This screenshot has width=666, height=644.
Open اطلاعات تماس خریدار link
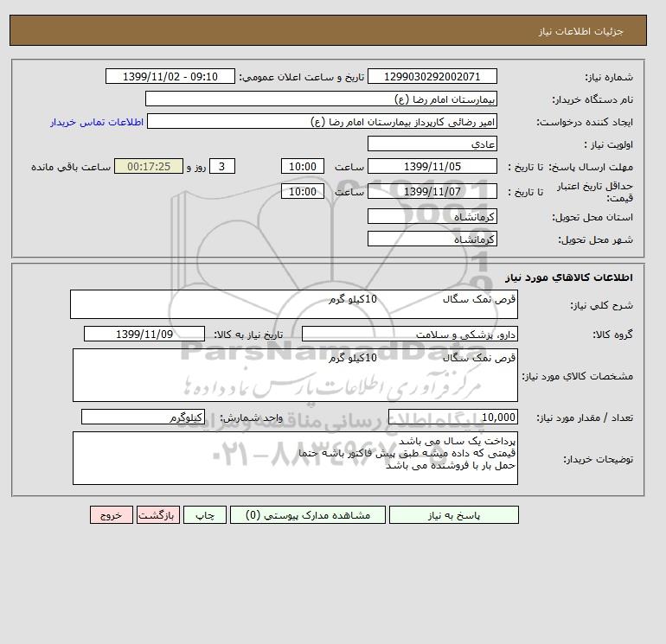(97, 122)
